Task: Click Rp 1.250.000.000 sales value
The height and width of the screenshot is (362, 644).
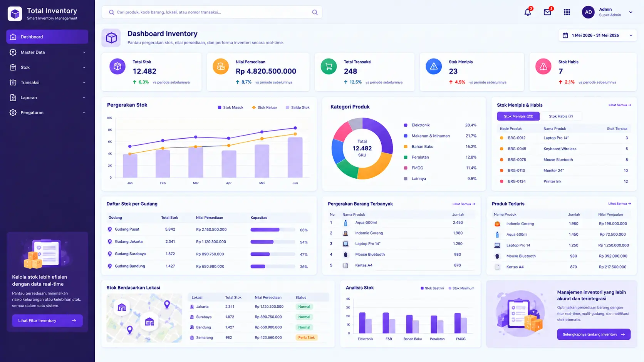Action: [614, 245]
